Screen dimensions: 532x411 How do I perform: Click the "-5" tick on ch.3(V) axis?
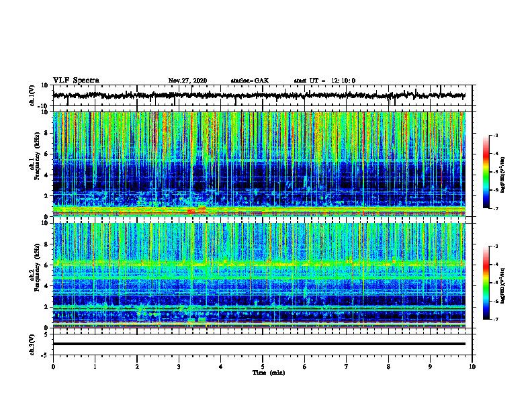point(46,355)
